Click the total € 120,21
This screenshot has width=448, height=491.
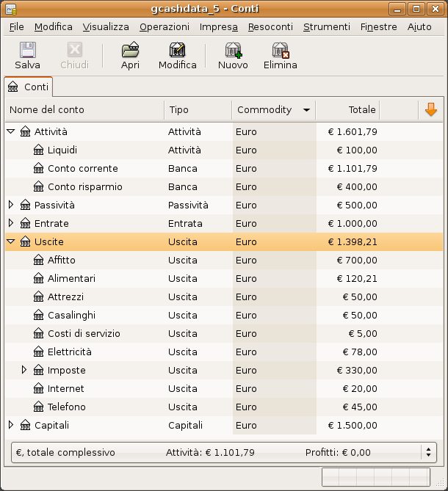[x=357, y=278]
